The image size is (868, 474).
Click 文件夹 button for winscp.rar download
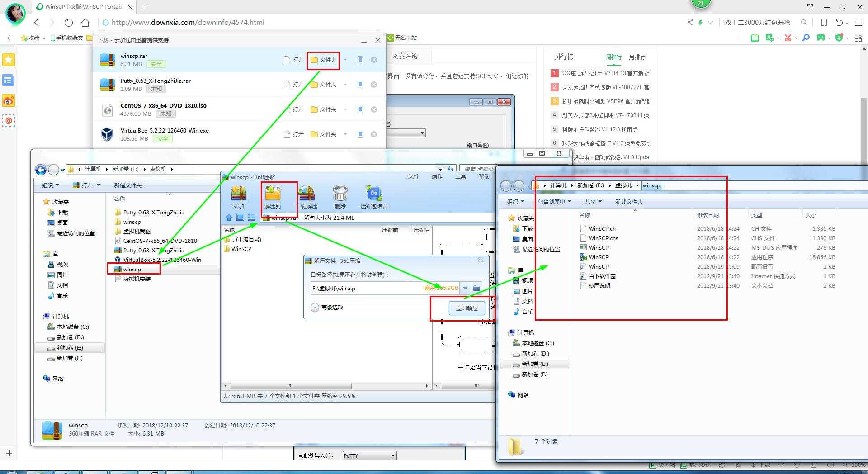323,60
